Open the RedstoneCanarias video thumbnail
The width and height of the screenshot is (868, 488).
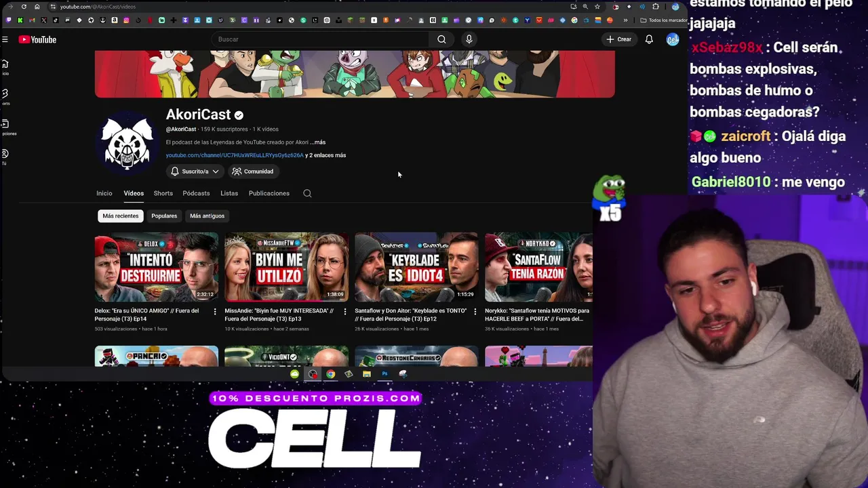coord(416,357)
